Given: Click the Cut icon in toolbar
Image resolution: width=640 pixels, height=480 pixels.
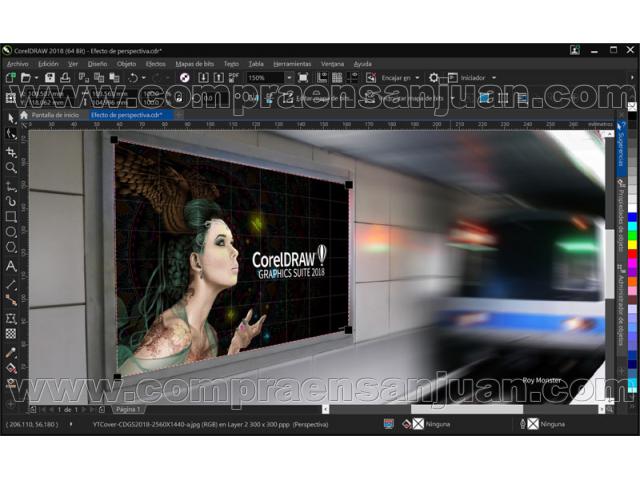Looking at the screenshot, I should tap(84, 78).
